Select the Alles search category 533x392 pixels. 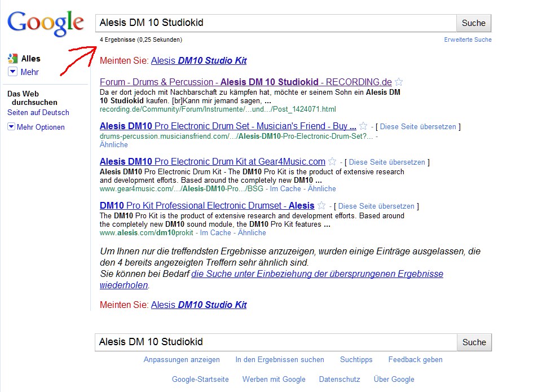click(x=30, y=59)
